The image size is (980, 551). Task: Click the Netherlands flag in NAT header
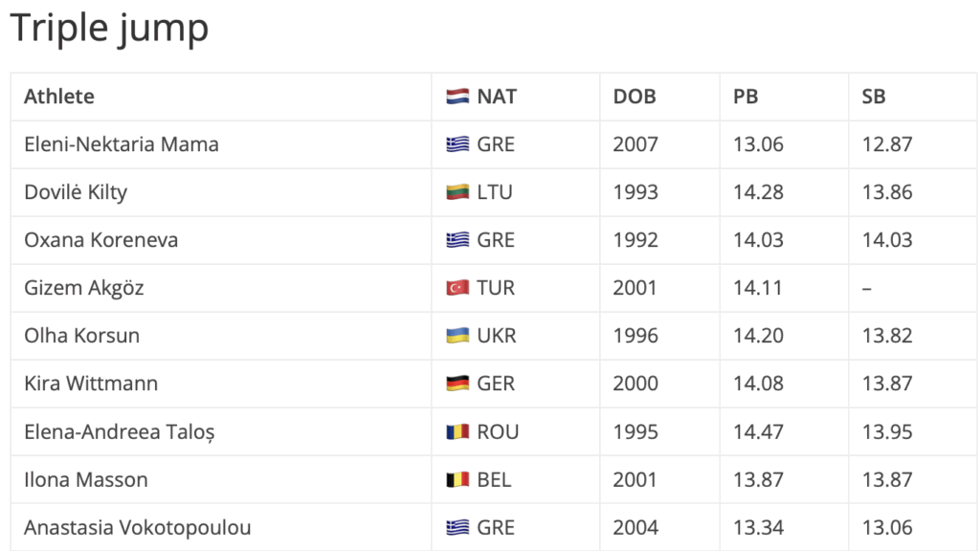pyautogui.click(x=457, y=97)
